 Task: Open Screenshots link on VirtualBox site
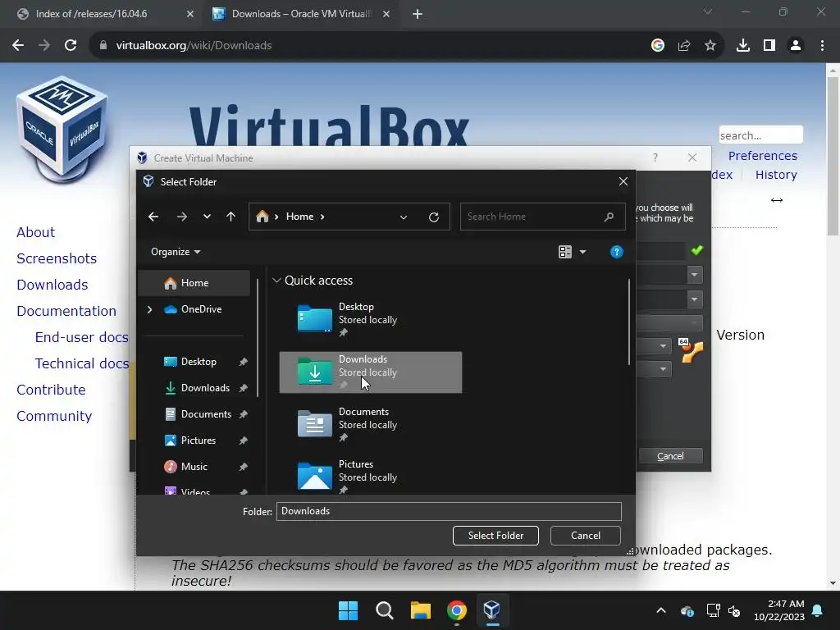pos(57,258)
